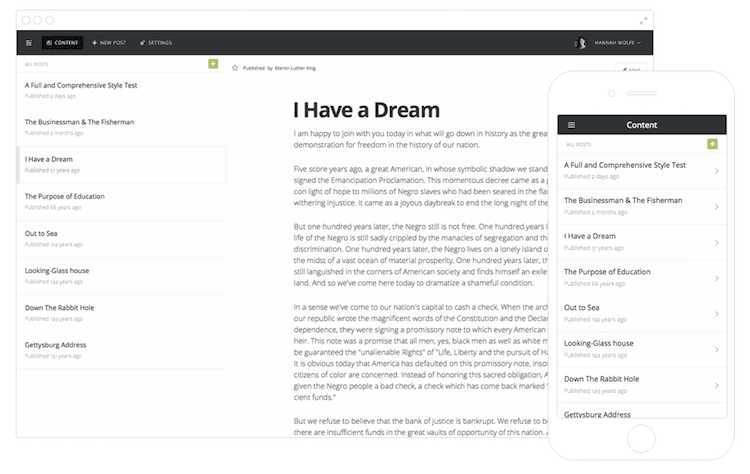
Task: Open chevron for 'I Have a Dream' on phone
Action: coord(717,243)
